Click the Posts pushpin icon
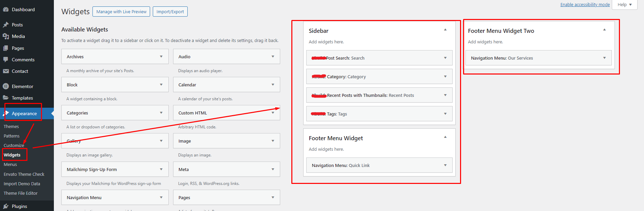This screenshot has width=644, height=211. (x=6, y=25)
